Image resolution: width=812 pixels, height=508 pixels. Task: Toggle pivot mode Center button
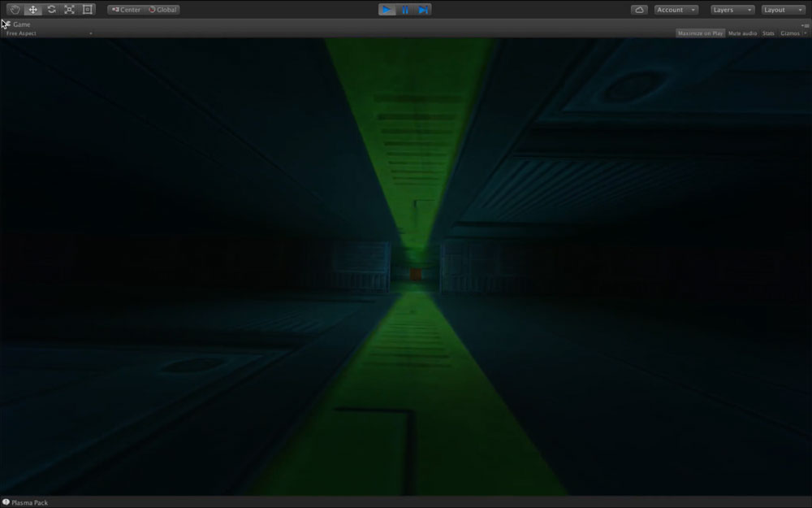click(126, 10)
